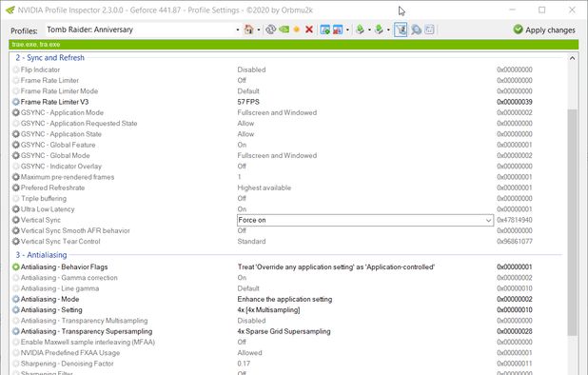Select the hex value 0x96861077

515,242
